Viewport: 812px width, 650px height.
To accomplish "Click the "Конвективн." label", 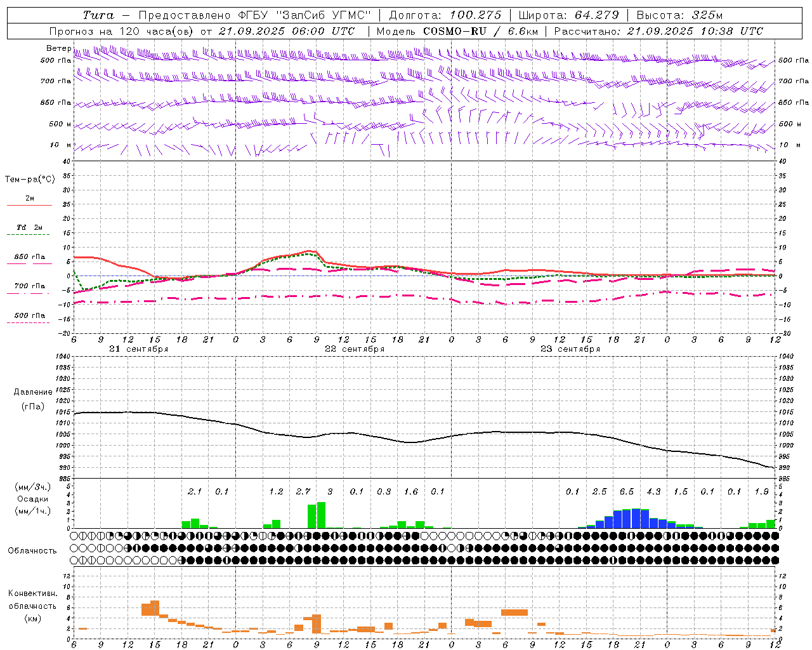I will pos(32,594).
